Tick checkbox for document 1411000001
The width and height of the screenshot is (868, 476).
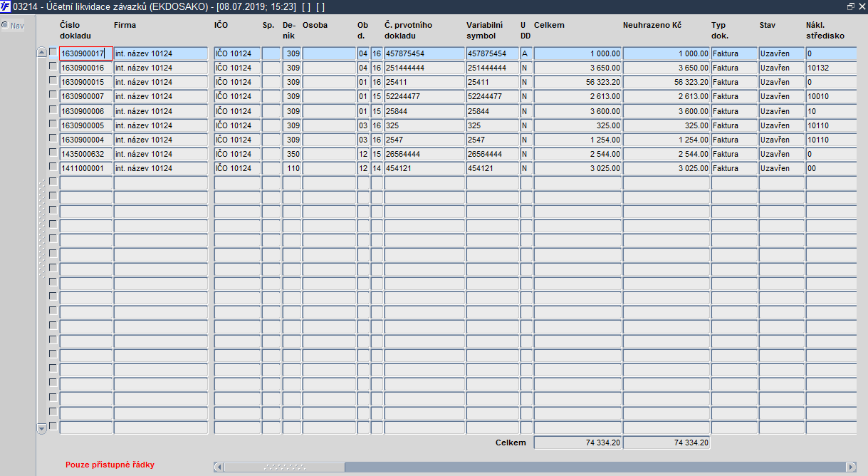point(53,166)
